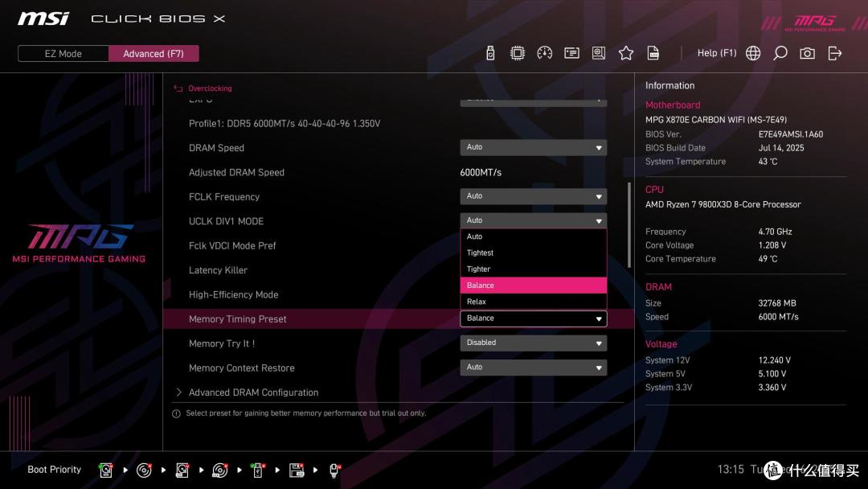Switch to EZ Mode tab
The height and width of the screenshot is (489, 868).
click(63, 54)
